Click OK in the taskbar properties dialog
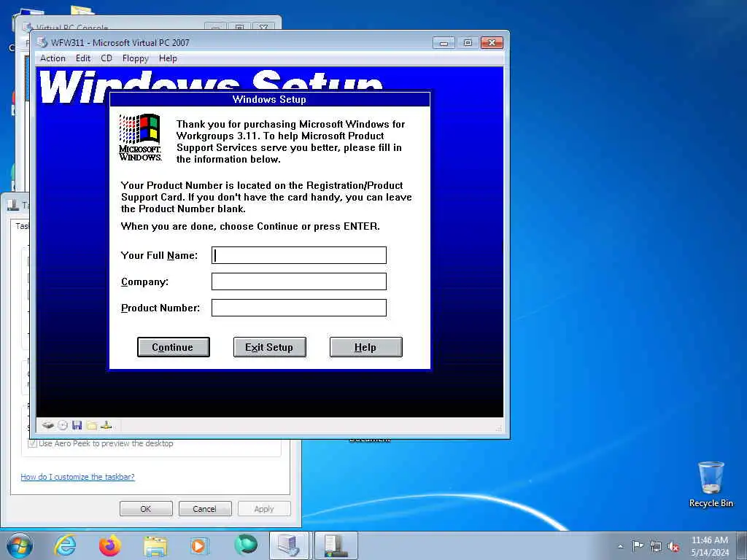Viewport: 747px width, 560px height. coord(146,508)
